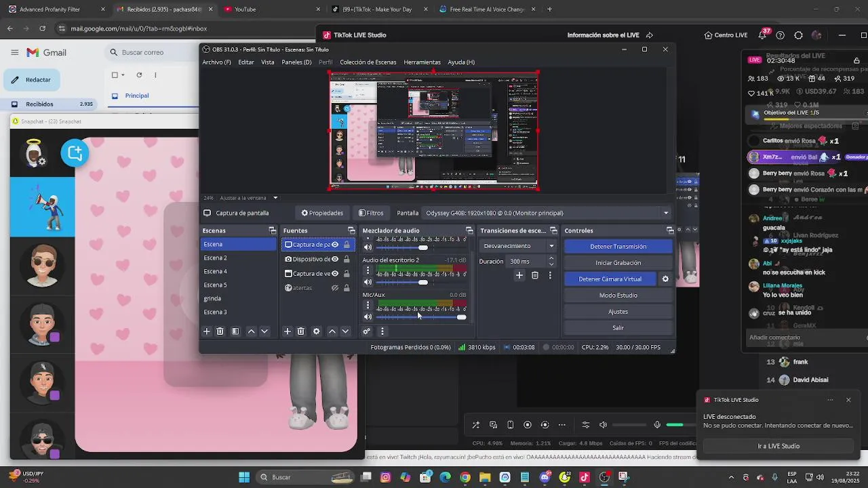Open TikTok notification three-dot options
This screenshot has height=488, width=868.
830,400
